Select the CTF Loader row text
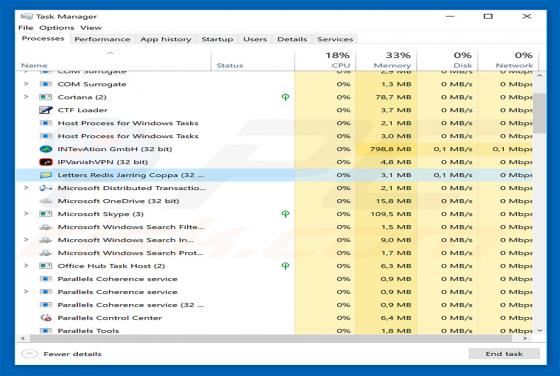 [x=82, y=110]
